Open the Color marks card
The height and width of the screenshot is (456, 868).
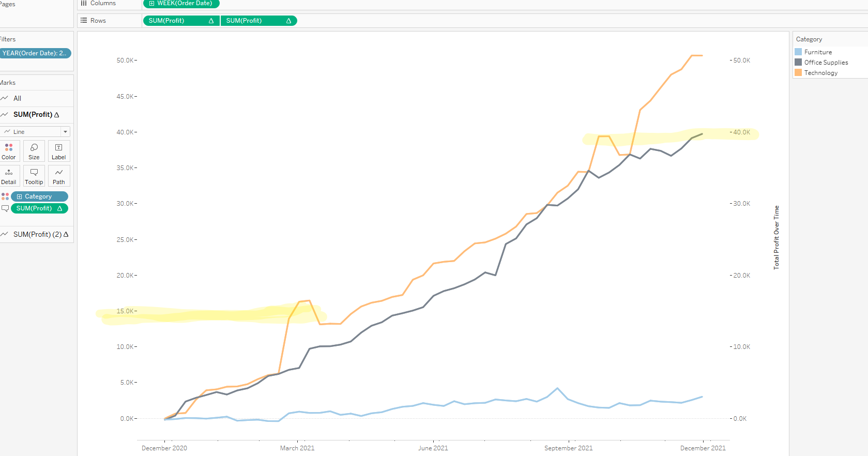click(x=9, y=151)
